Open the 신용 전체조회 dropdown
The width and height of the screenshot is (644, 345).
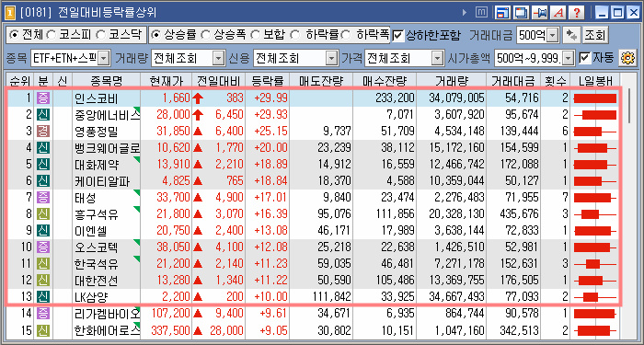(x=332, y=58)
